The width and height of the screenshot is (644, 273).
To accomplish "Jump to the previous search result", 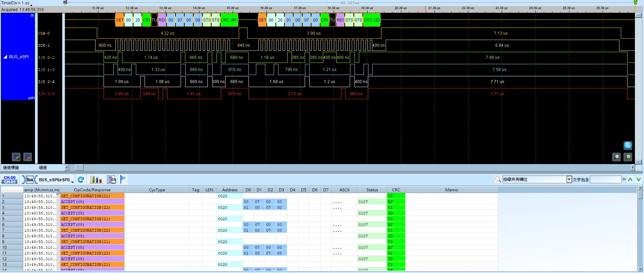I will coord(631,180).
